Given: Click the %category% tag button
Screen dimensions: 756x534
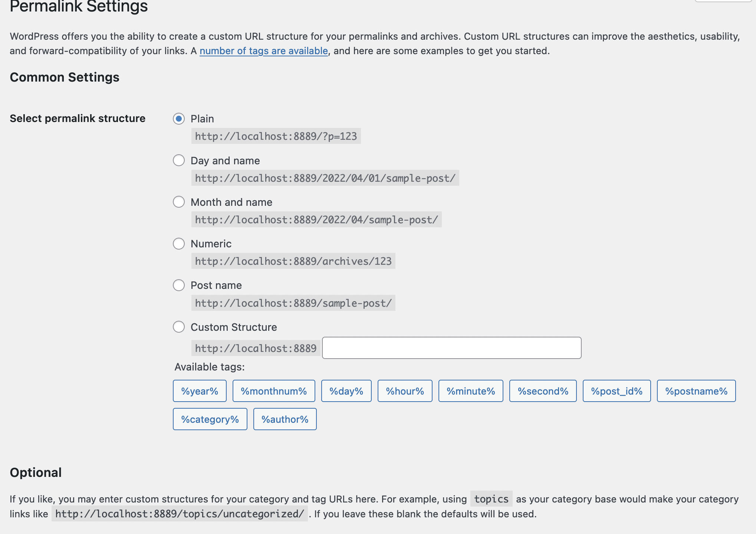Looking at the screenshot, I should 210,419.
